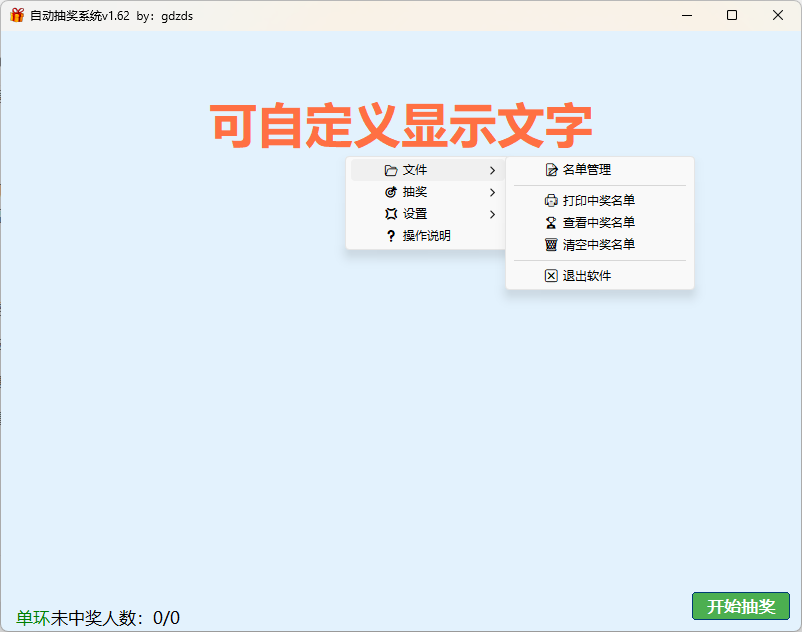The image size is (802, 632).
Task: Click the hourglass icon beside 查看中奖名单
Action: click(551, 222)
